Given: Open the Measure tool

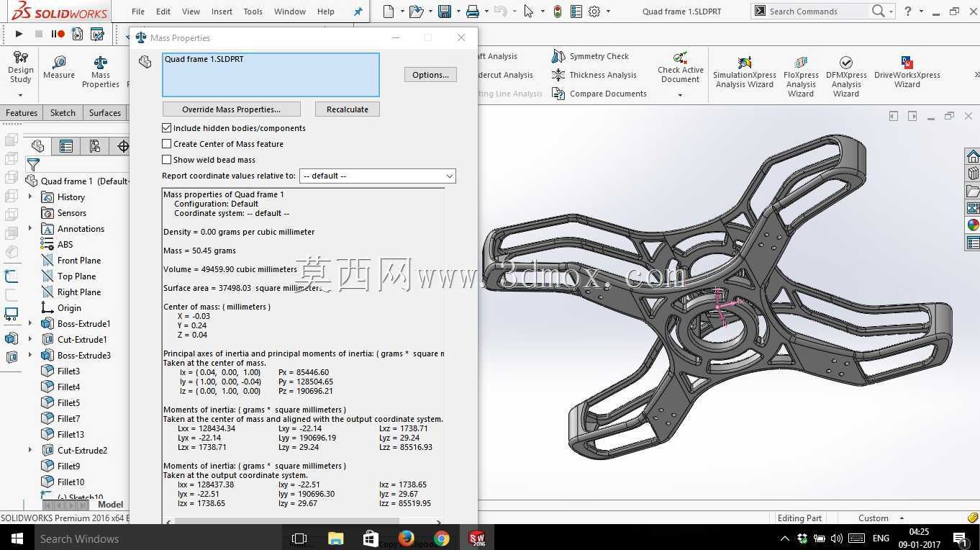Looking at the screenshot, I should 59,67.
